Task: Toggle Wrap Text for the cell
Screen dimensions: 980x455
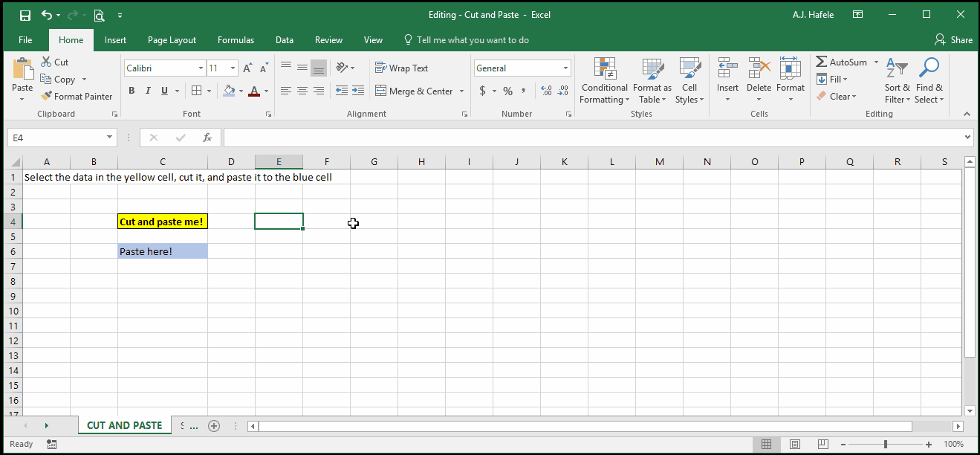Action: [x=402, y=68]
